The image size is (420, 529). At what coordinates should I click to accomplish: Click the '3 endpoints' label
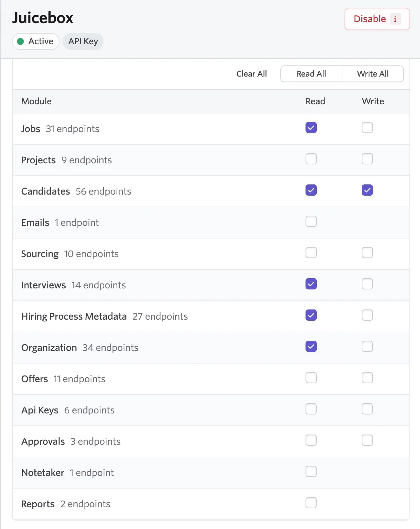[96, 442]
